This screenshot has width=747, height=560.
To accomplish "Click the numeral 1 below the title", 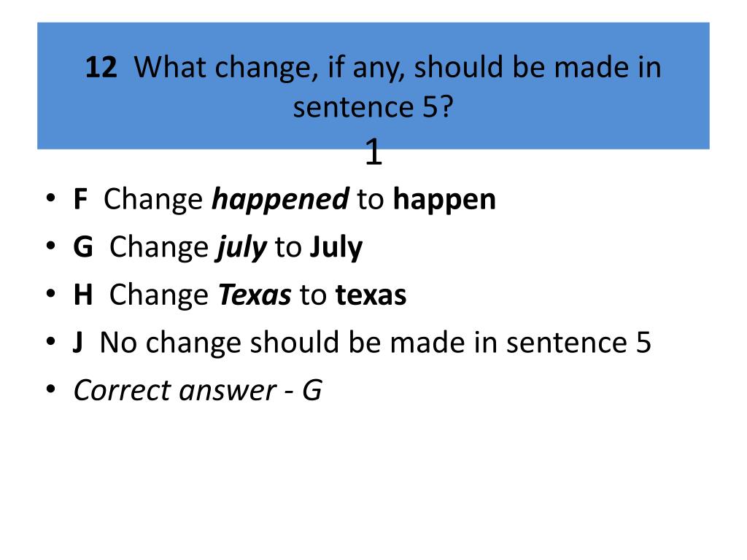I will tap(373, 152).
